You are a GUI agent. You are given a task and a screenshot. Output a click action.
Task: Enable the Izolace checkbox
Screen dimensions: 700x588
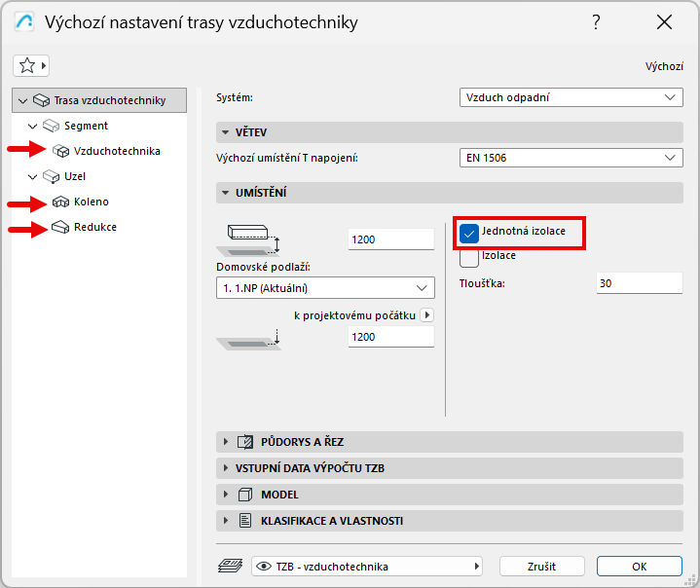pyautogui.click(x=468, y=258)
